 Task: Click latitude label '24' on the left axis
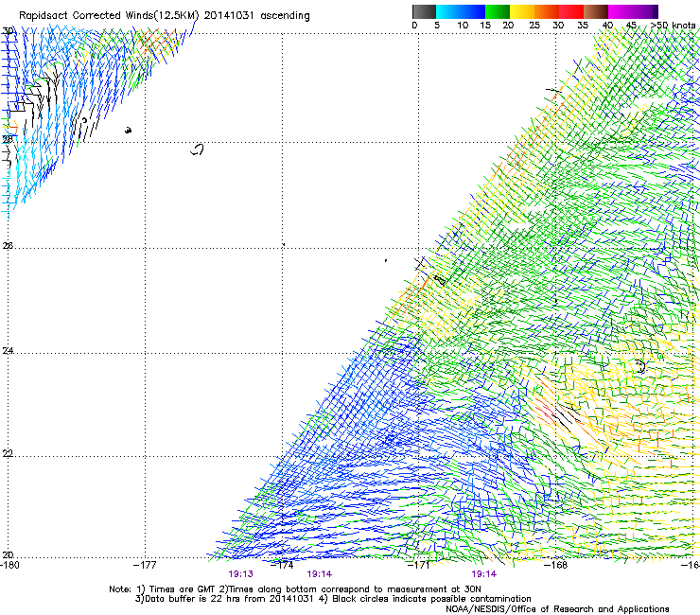[8, 351]
